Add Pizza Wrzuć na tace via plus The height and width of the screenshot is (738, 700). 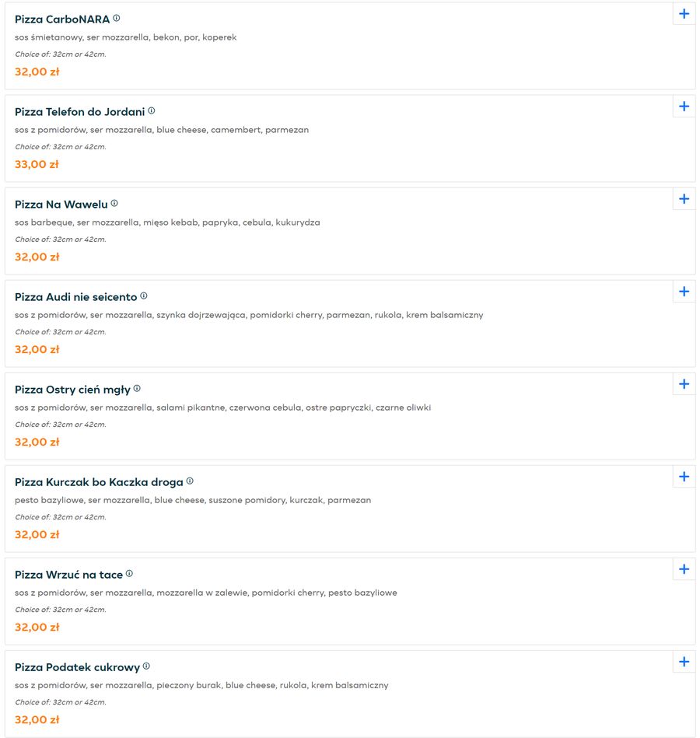point(684,569)
